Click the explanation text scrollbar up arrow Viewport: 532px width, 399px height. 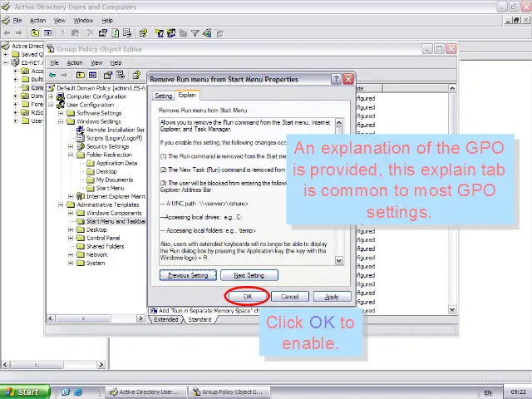click(x=338, y=122)
